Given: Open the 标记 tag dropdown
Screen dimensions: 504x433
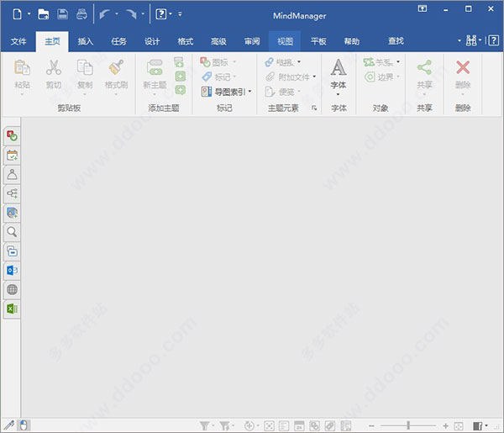Looking at the screenshot, I should (234, 77).
